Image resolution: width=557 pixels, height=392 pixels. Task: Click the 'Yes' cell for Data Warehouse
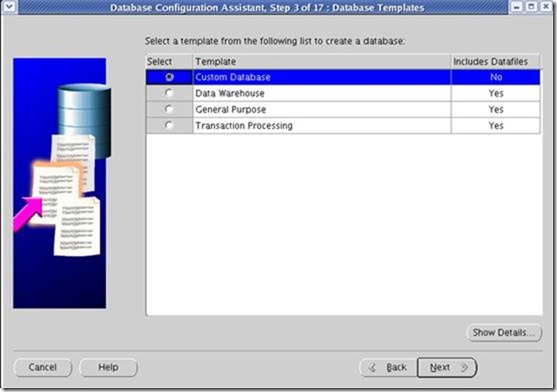[x=496, y=93]
